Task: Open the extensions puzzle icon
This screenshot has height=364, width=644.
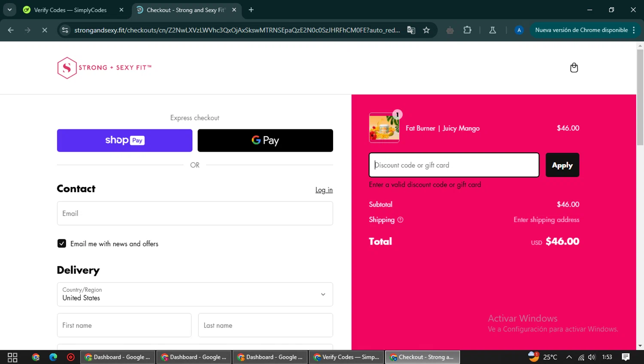Action: click(x=467, y=30)
